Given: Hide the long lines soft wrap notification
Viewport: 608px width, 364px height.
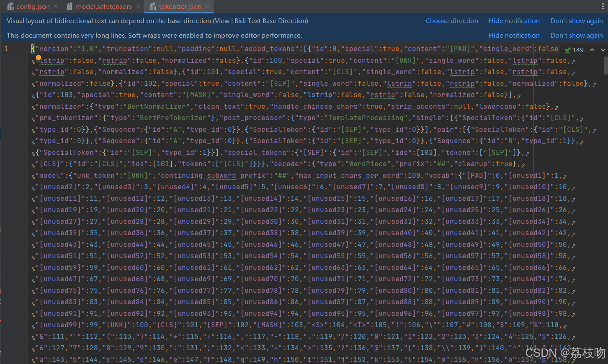Looking at the screenshot, I should [514, 35].
